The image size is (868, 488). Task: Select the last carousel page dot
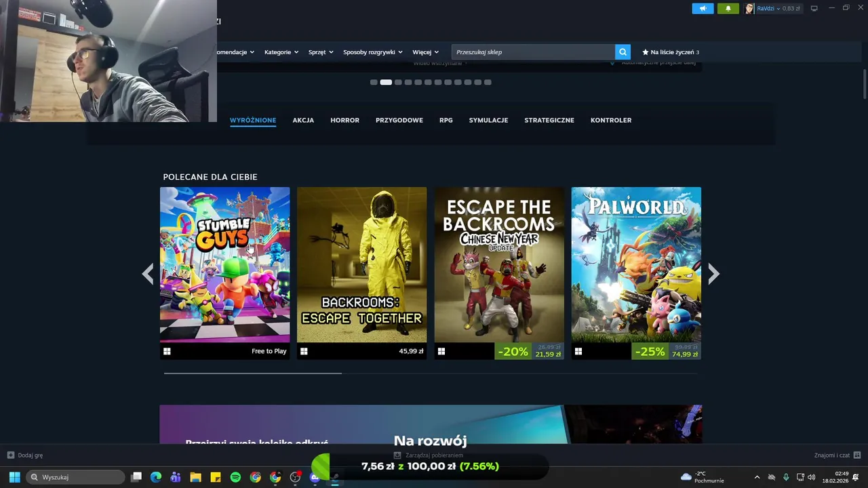coord(488,82)
